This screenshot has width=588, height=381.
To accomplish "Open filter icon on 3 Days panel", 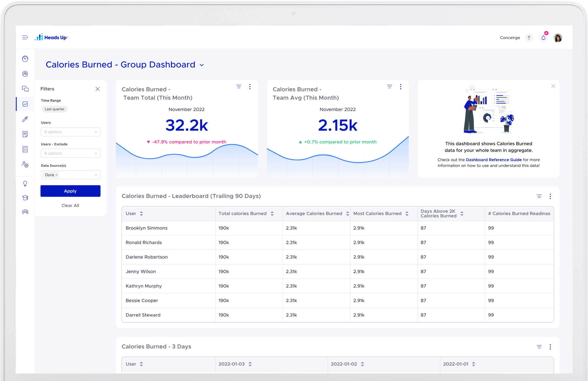I will click(539, 347).
